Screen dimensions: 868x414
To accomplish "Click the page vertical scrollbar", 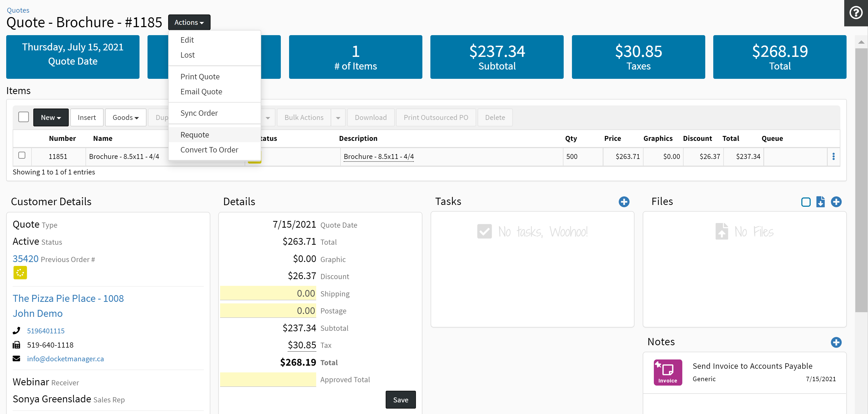I will 861,180.
